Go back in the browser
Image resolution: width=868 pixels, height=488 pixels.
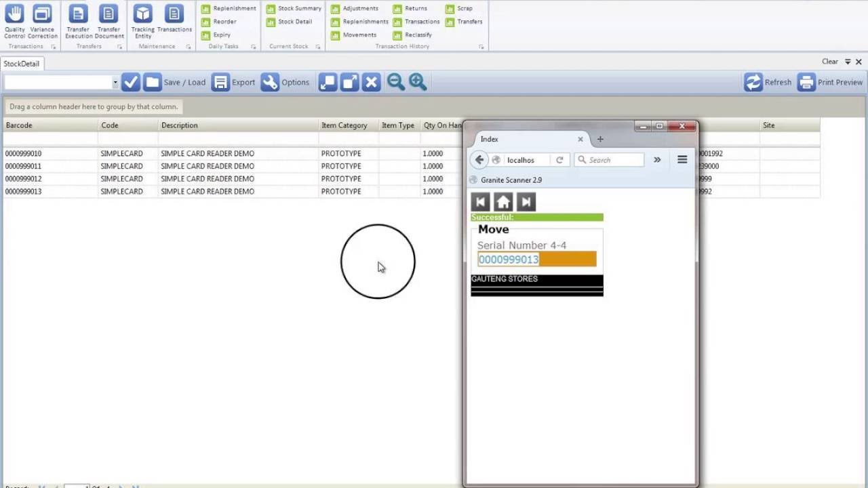coord(479,160)
